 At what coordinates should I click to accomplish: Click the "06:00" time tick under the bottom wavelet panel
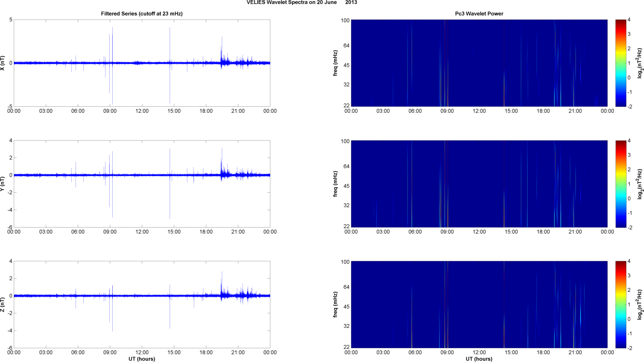click(x=415, y=352)
